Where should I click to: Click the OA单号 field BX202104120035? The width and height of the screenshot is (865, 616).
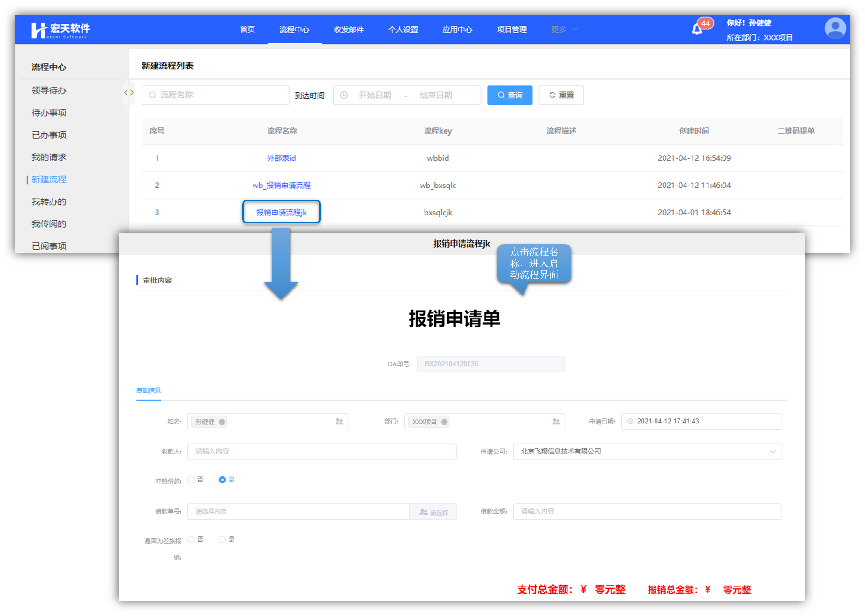point(491,364)
